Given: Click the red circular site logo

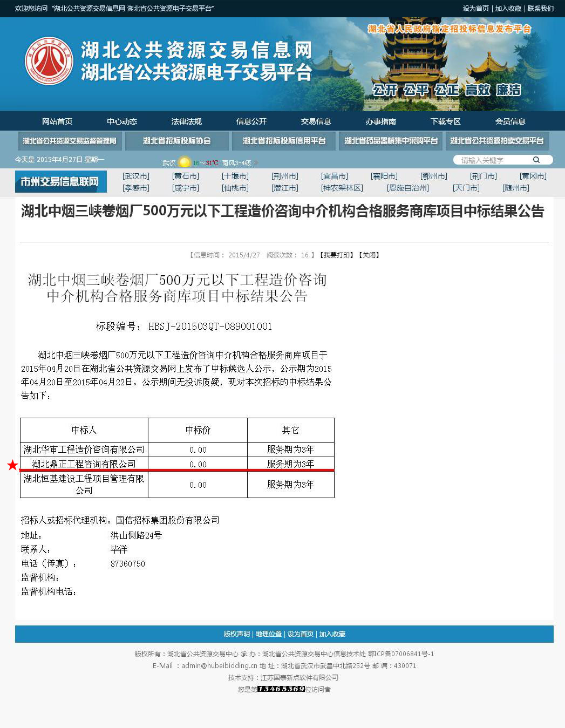Looking at the screenshot, I should click(49, 61).
